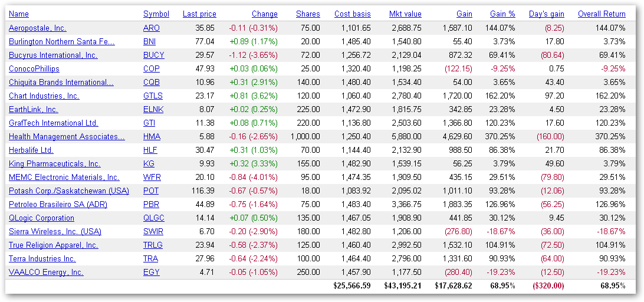Sort by Symbol column header
The image size is (644, 302).
coord(156,14)
